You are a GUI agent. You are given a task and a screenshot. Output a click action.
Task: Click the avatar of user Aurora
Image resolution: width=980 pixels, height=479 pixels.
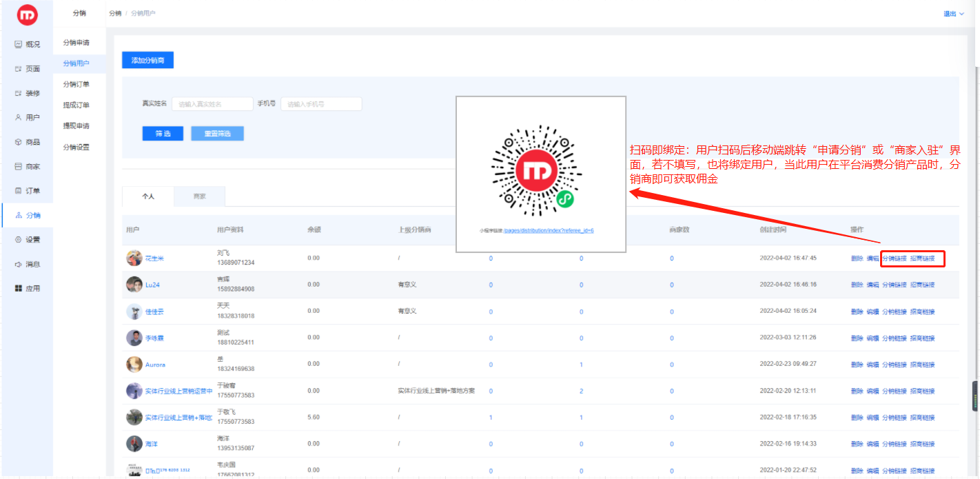[134, 365]
